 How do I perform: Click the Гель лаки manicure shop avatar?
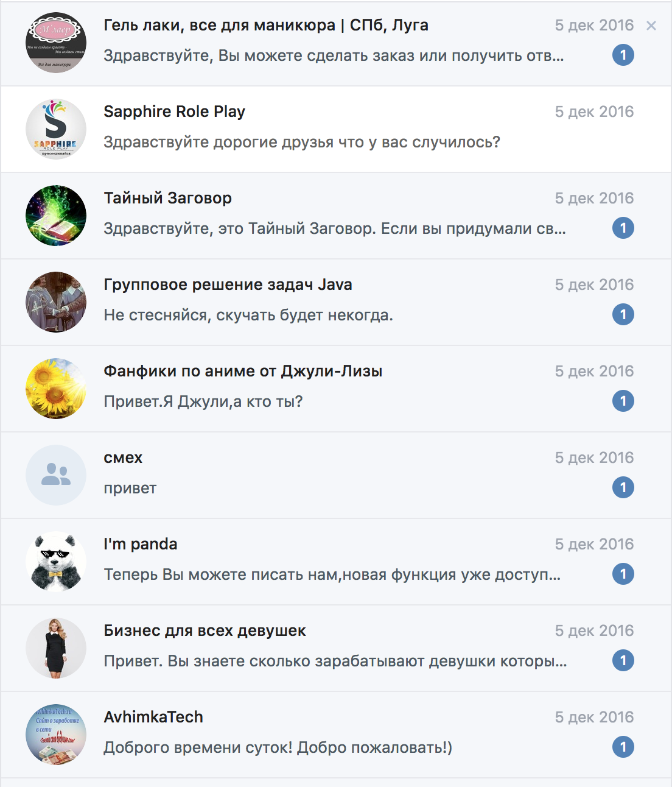(x=56, y=43)
